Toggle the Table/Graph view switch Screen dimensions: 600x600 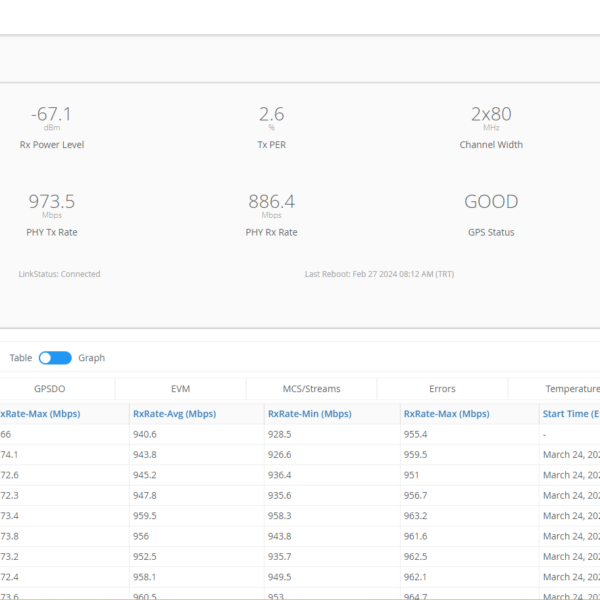coord(55,358)
